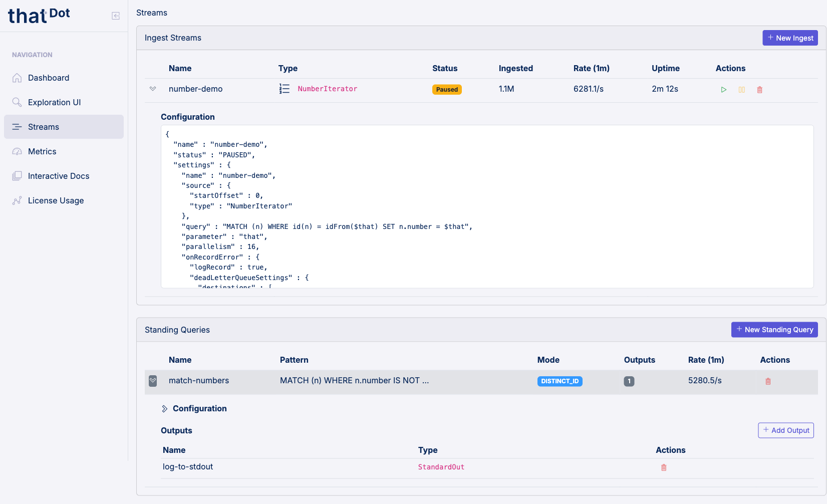Click the Paused status badge

pyautogui.click(x=447, y=90)
